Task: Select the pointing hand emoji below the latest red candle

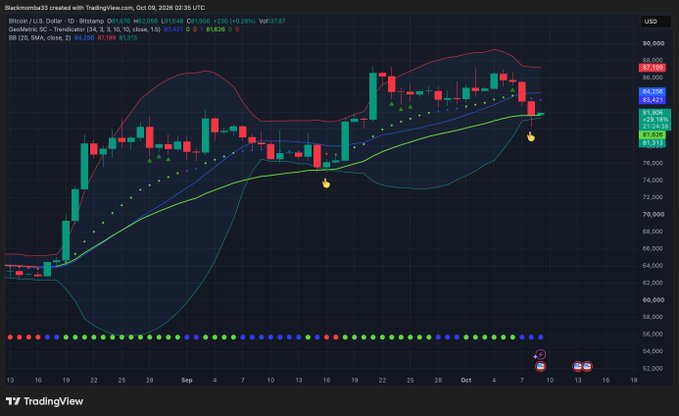Action: [x=530, y=137]
